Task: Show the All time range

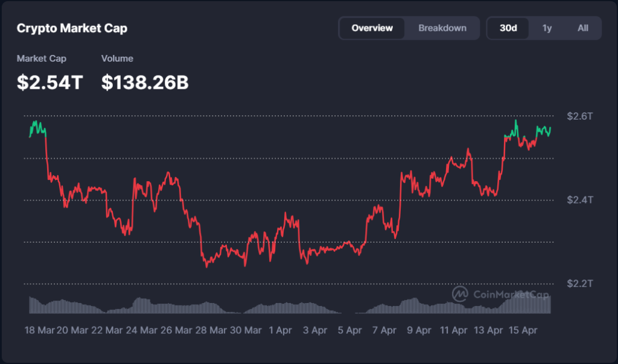Action: pyautogui.click(x=582, y=28)
